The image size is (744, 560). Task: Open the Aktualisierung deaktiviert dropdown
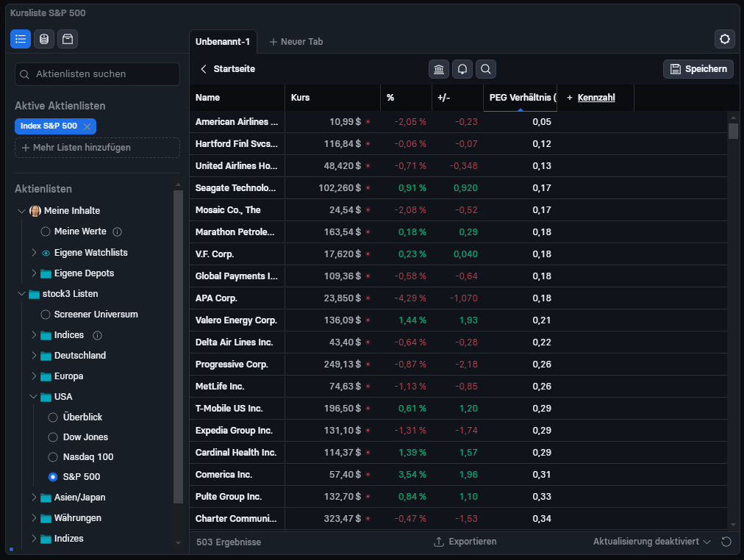pyautogui.click(x=651, y=542)
